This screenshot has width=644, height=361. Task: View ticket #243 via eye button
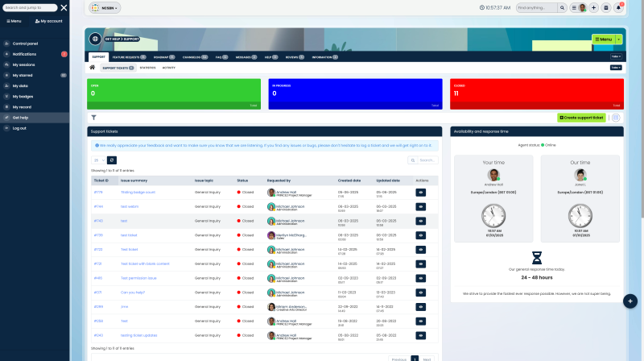[420, 335]
